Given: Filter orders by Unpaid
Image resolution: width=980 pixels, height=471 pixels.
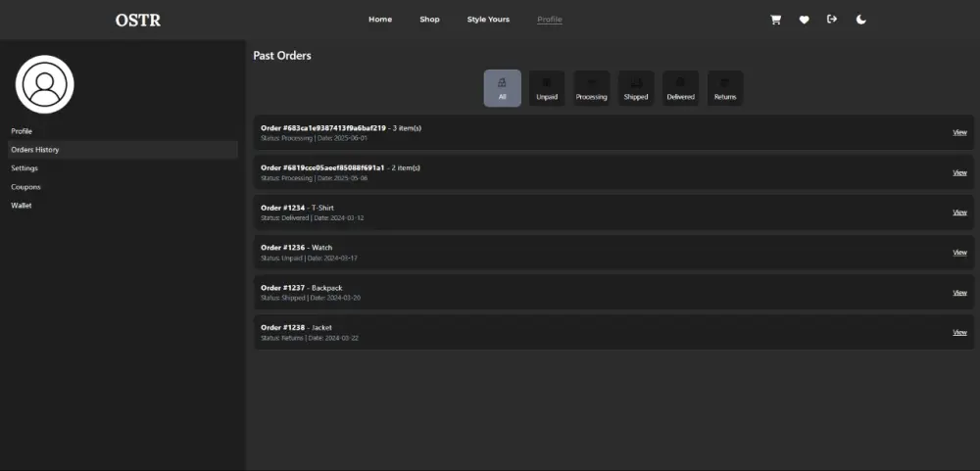Looking at the screenshot, I should click(547, 88).
